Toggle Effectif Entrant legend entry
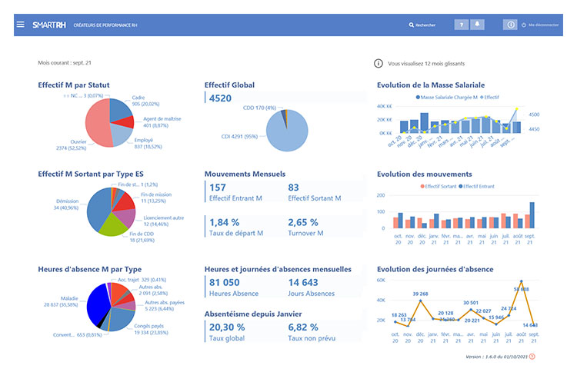Viewport: 577px width, 392px height. pos(476,187)
